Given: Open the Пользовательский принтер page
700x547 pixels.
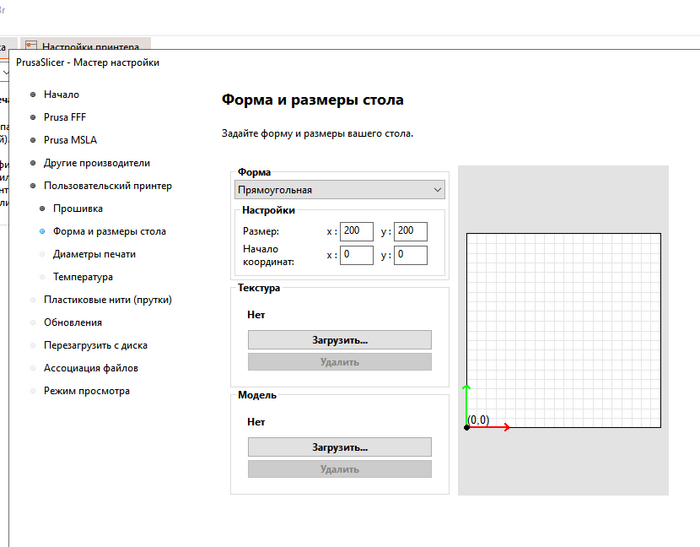Looking at the screenshot, I should click(107, 186).
